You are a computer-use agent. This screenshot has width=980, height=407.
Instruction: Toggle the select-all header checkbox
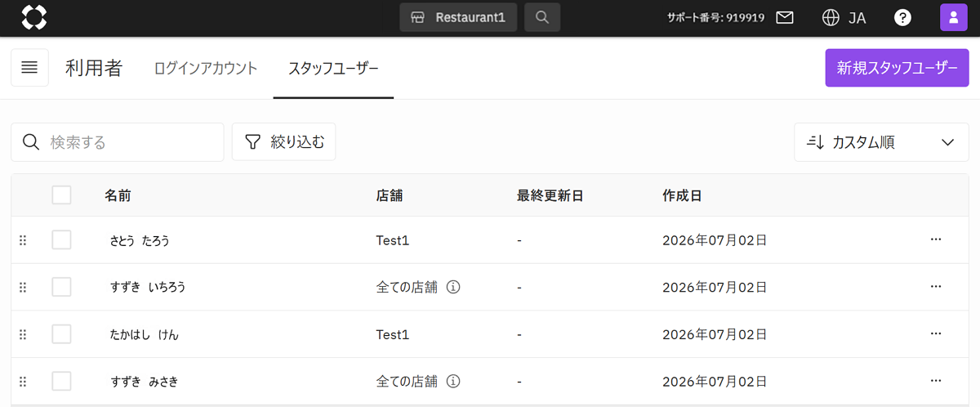[x=61, y=195]
